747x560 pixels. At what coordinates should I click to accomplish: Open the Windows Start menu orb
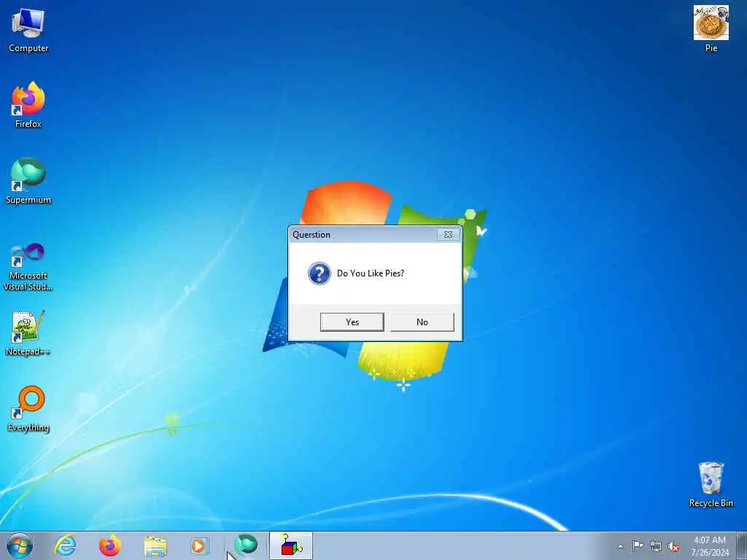click(x=20, y=545)
